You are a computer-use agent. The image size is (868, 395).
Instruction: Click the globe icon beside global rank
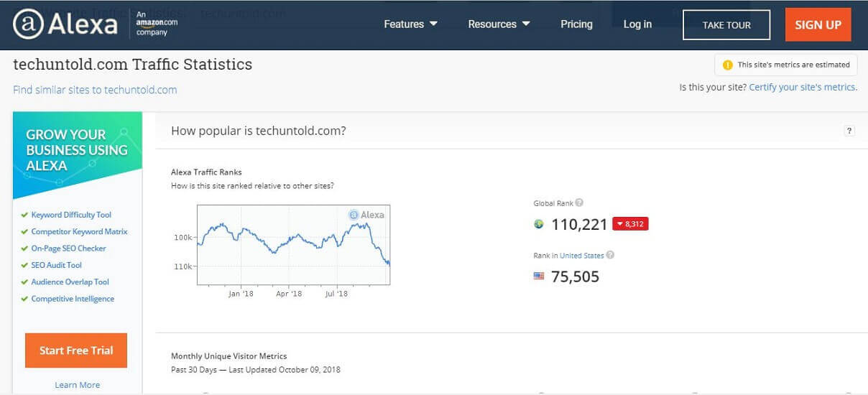(x=539, y=224)
